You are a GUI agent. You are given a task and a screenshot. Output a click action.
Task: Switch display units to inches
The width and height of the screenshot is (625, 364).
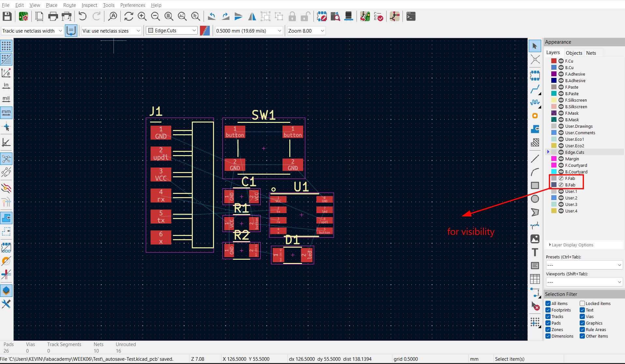[x=6, y=85]
